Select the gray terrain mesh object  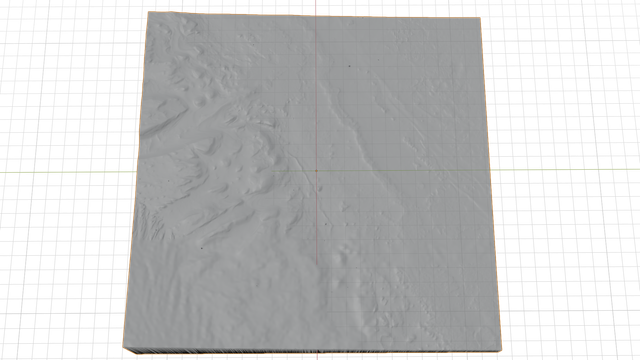[x=312, y=182]
